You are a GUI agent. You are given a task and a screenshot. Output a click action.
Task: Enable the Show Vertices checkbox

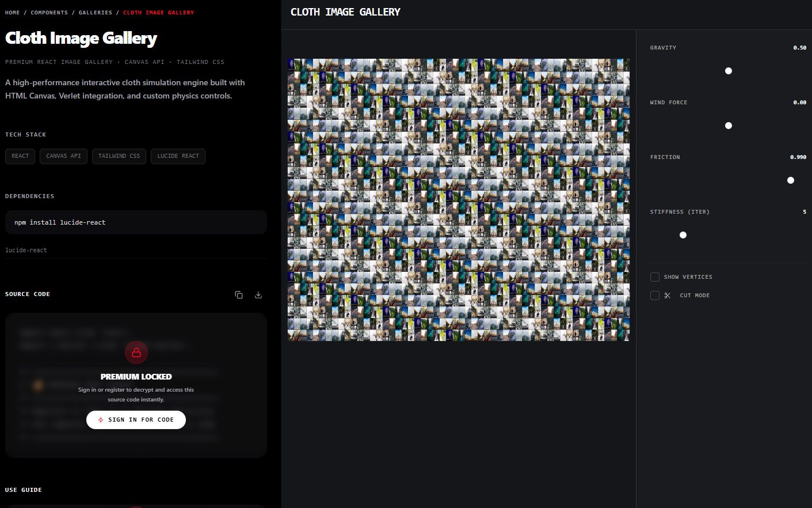coord(655,277)
